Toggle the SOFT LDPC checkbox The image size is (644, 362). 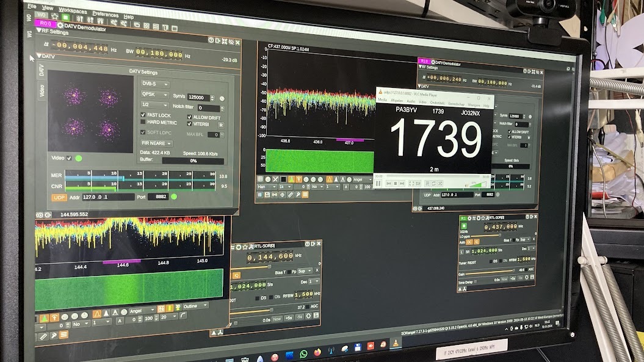tap(143, 132)
